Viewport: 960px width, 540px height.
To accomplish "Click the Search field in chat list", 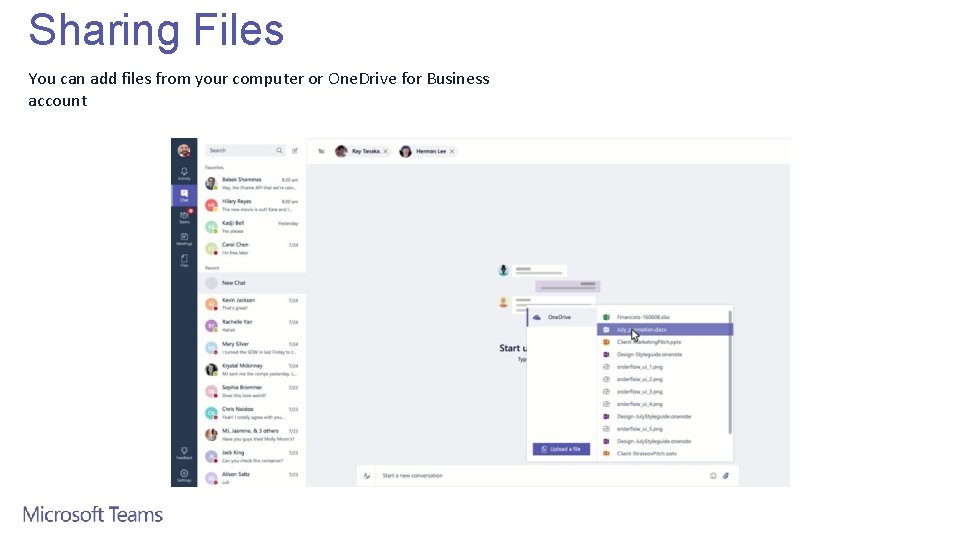I will point(245,151).
